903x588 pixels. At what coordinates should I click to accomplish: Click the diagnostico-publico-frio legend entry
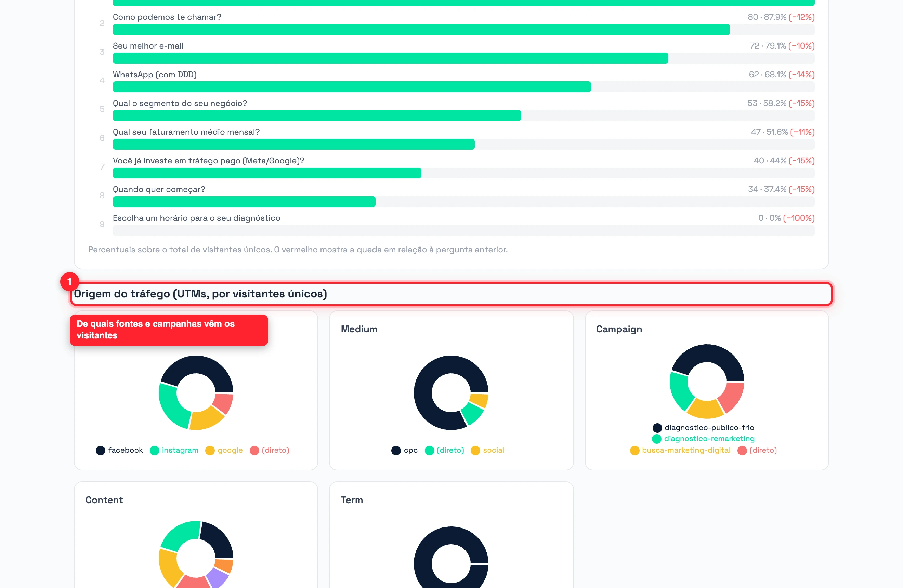click(x=704, y=428)
